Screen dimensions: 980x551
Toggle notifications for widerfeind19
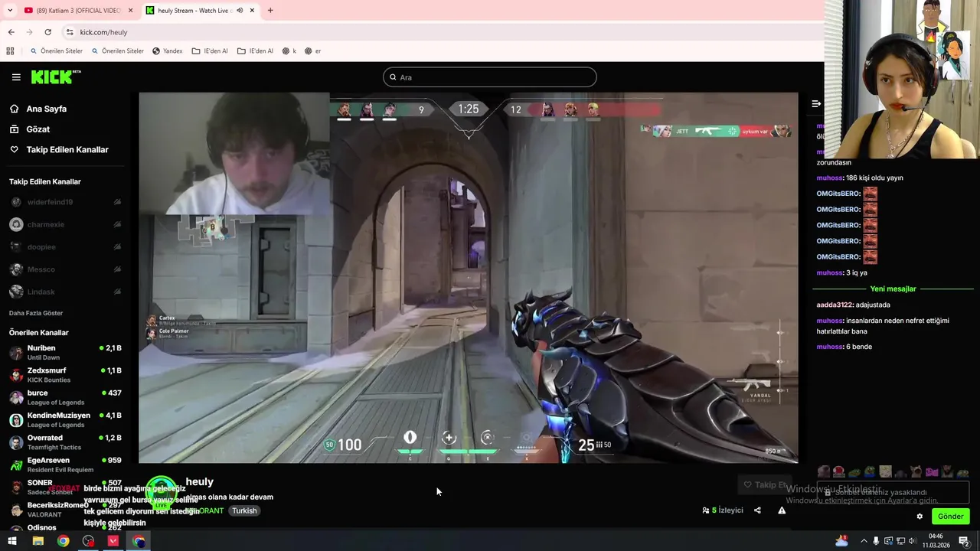117,202
